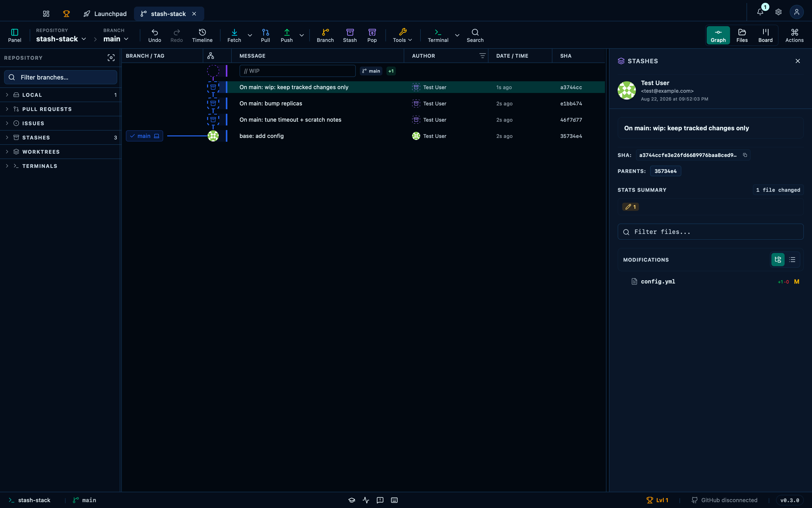Click main branch in status bar
This screenshot has width=812, height=508.
[84, 500]
